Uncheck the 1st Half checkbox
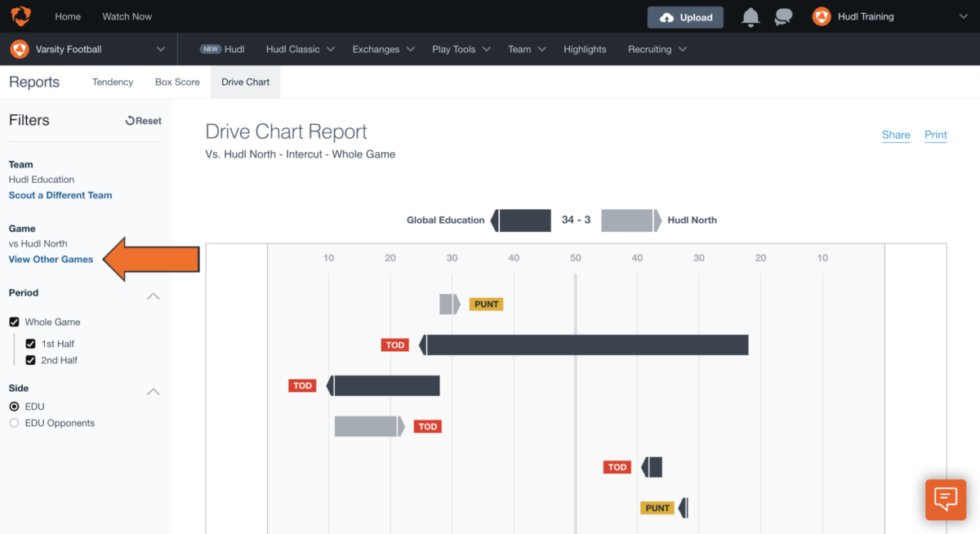This screenshot has width=980, height=534. tap(31, 343)
